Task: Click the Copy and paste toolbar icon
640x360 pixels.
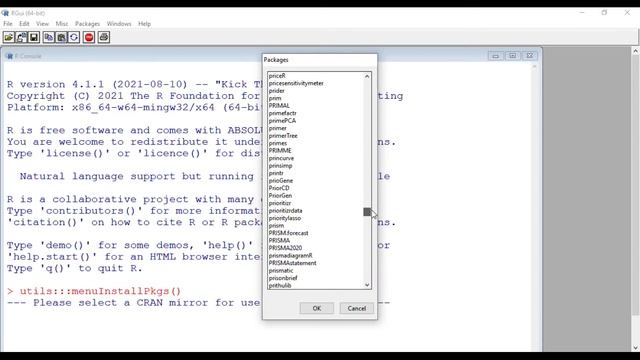Action: pyautogui.click(x=74, y=38)
